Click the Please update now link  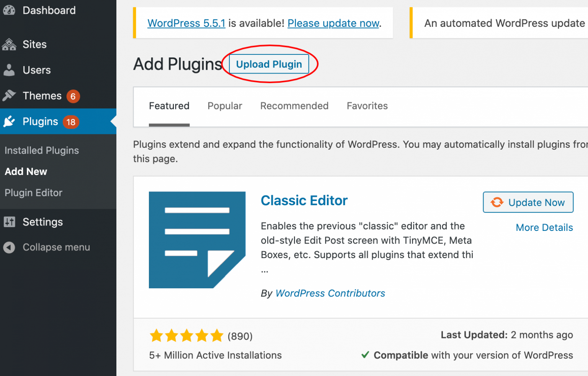pyautogui.click(x=333, y=23)
